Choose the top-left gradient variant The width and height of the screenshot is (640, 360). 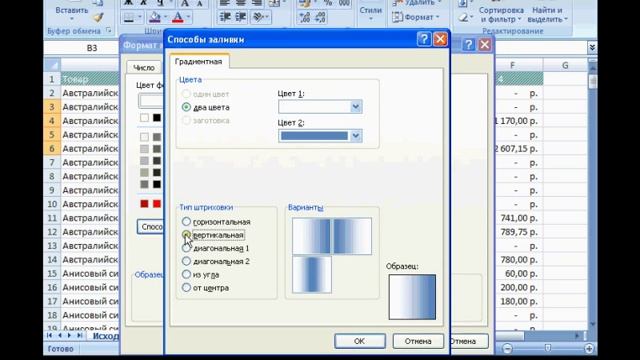311,236
